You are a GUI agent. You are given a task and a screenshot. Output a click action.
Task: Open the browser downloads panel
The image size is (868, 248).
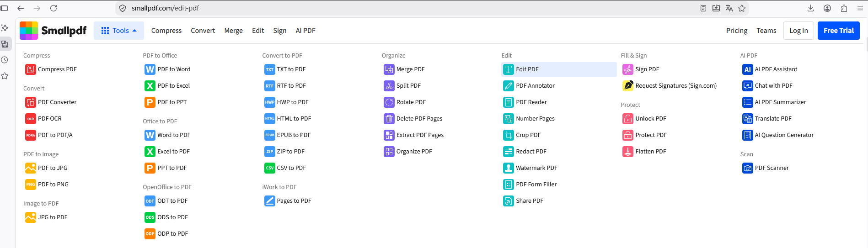click(x=810, y=8)
